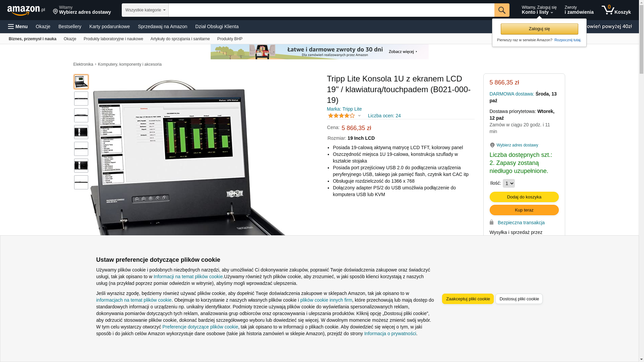The image size is (644, 362).
Task: Open the Ilość quantity dropdown
Action: coord(509,183)
